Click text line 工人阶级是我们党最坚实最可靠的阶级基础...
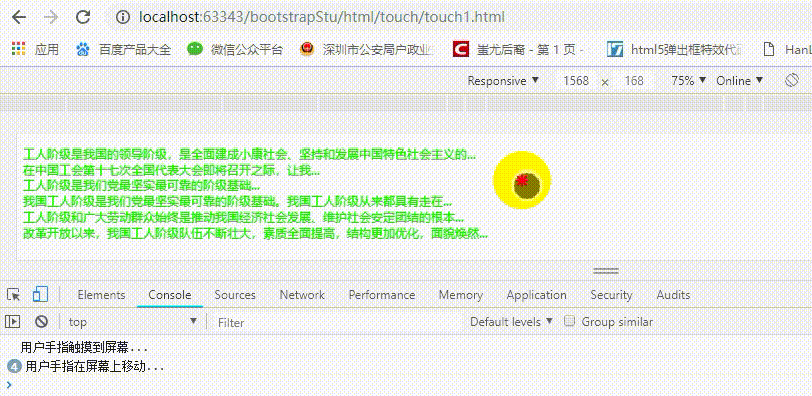 [x=142, y=185]
